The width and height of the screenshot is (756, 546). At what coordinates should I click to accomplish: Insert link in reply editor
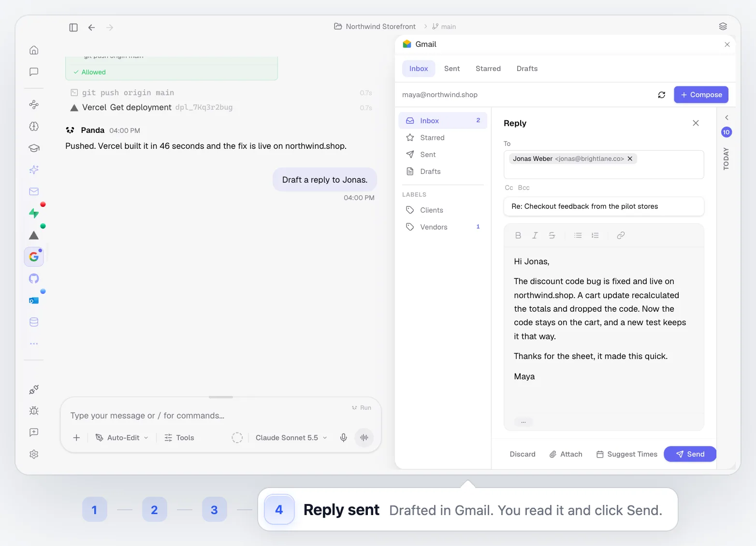(621, 235)
